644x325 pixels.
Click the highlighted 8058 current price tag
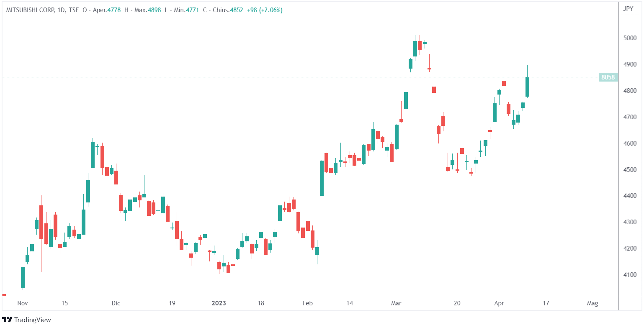608,77
